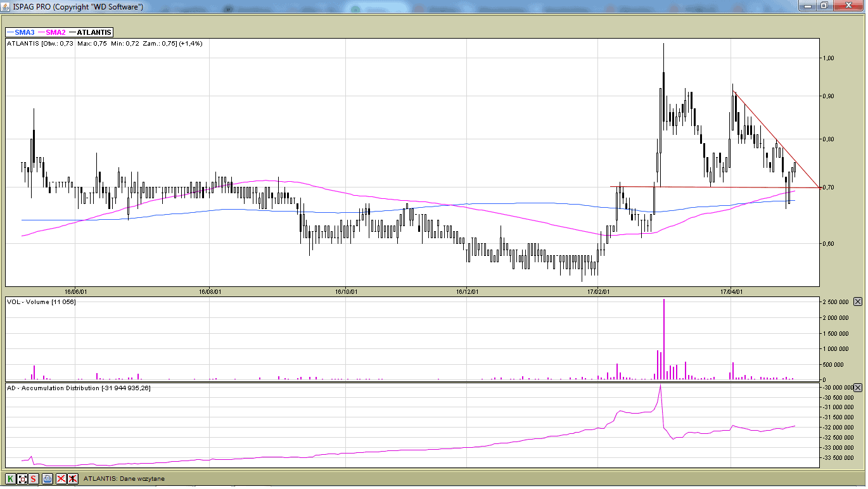Screen dimensions: 868x489
Task: Click the Java icon in title bar
Action: click(6, 6)
